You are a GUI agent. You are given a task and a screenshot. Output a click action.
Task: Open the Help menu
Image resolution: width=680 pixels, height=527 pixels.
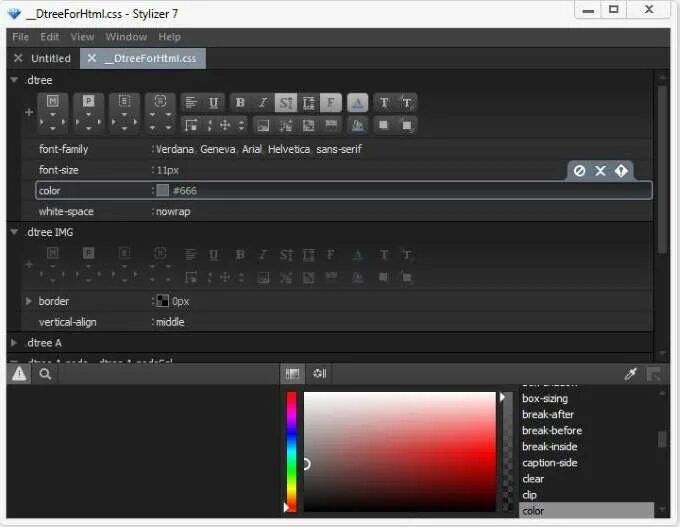[x=170, y=37]
